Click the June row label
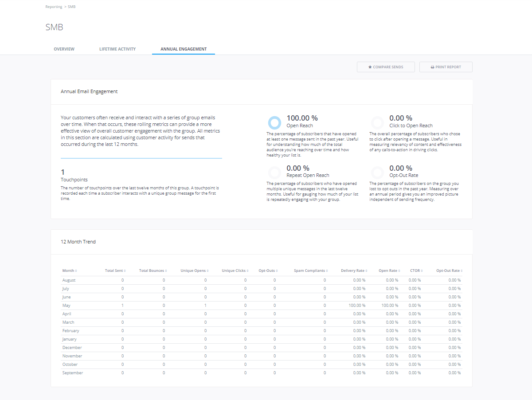532x400 pixels. pyautogui.click(x=66, y=297)
